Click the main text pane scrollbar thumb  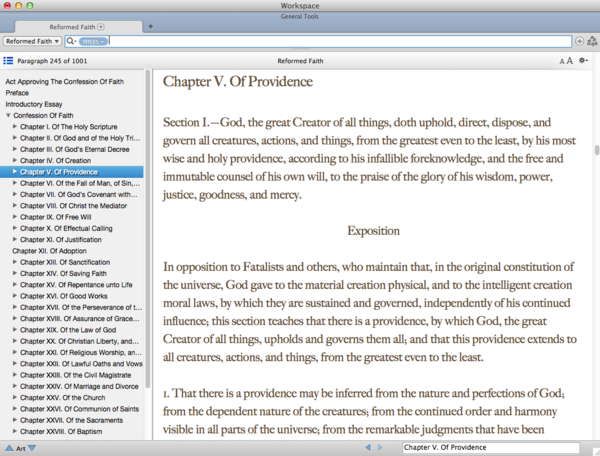click(x=597, y=150)
